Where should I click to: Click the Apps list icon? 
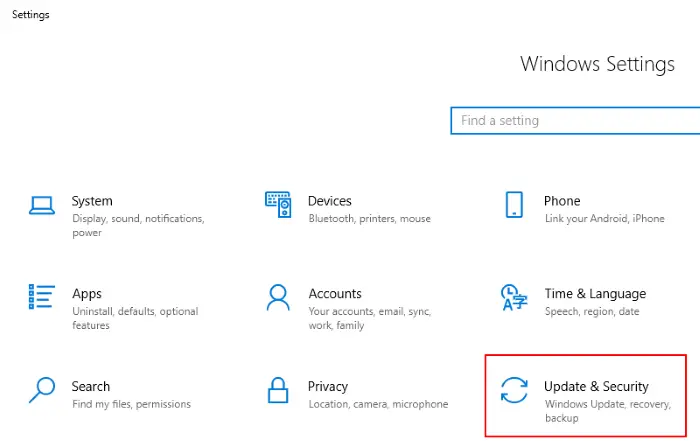pyautogui.click(x=42, y=297)
